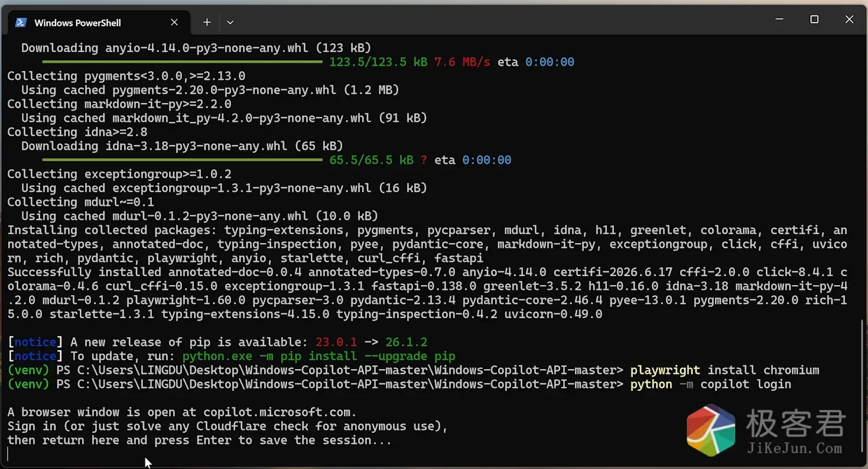Viewport: 868px width, 469px height.
Task: Click the first '[notice]' label
Action: pos(35,342)
